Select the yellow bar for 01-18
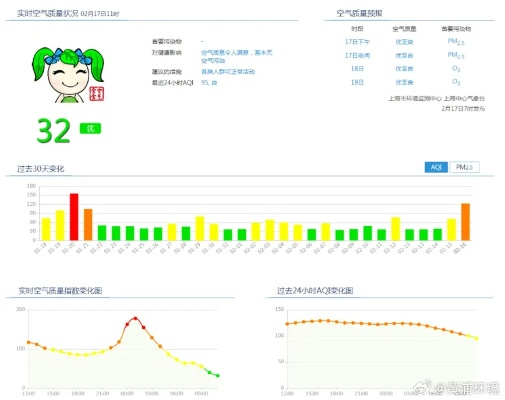The width and height of the screenshot is (505, 400). click(46, 229)
